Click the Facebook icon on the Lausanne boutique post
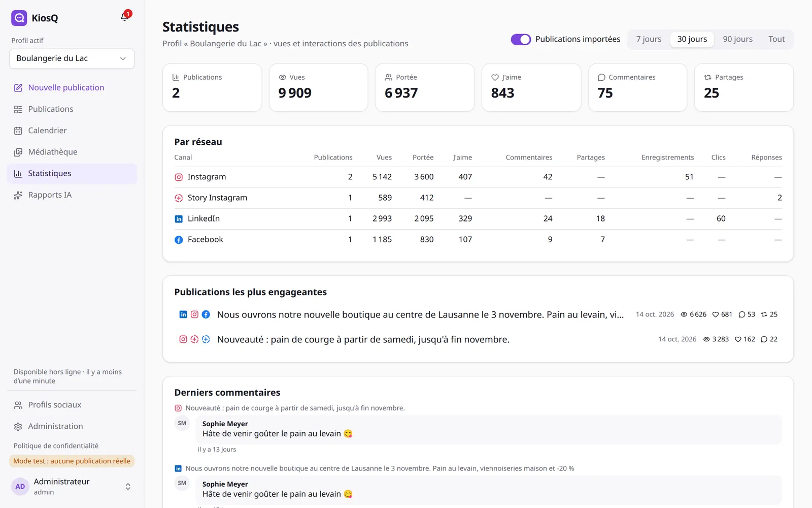The width and height of the screenshot is (812, 508). click(206, 314)
